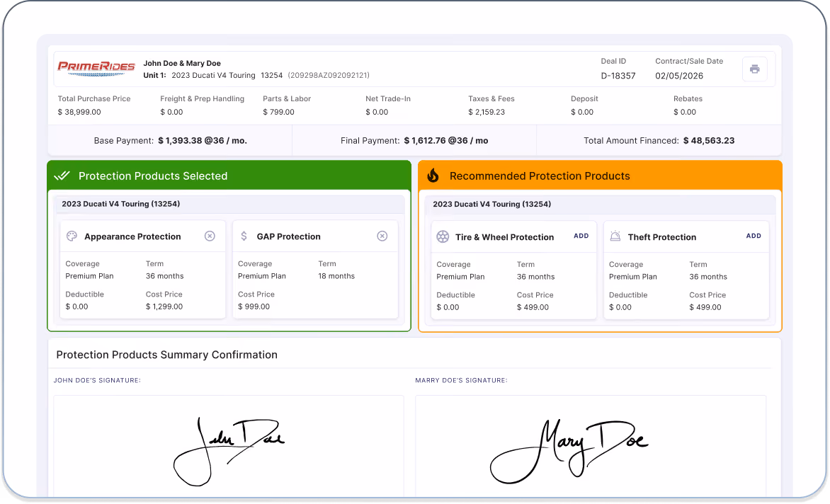
Task: Click the GAP Protection dollar icon
Action: tap(244, 236)
